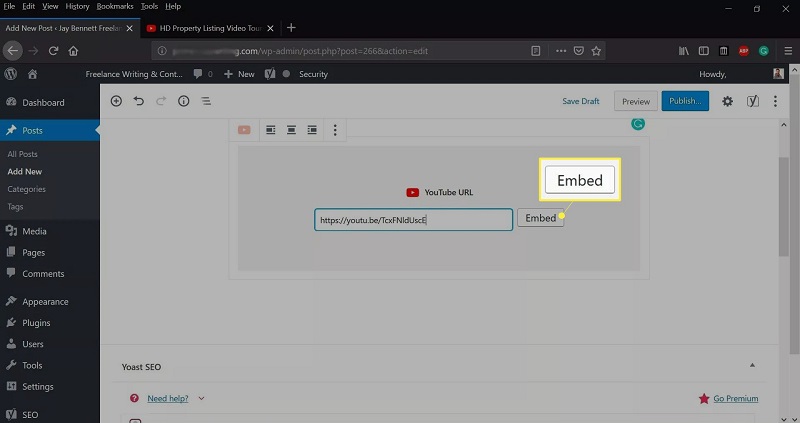
Task: Open the History menu
Action: 77,6
